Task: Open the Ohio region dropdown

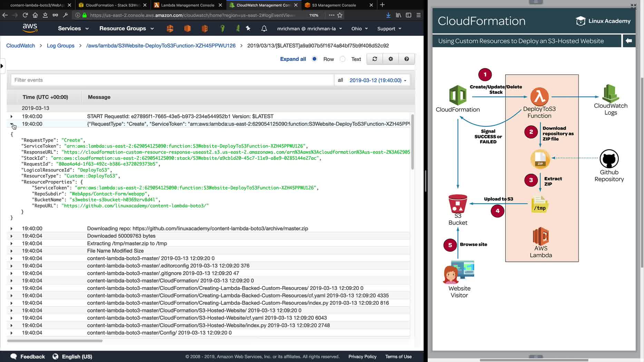Action: tap(359, 29)
